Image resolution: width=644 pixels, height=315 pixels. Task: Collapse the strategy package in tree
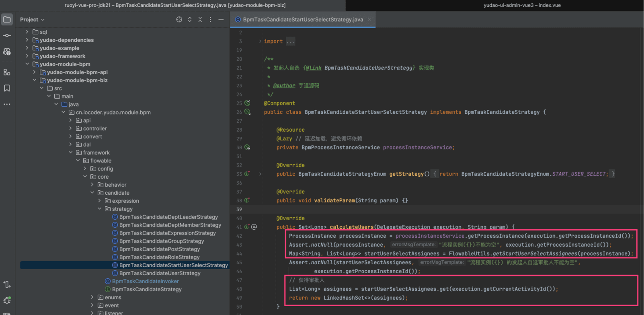coord(100,209)
